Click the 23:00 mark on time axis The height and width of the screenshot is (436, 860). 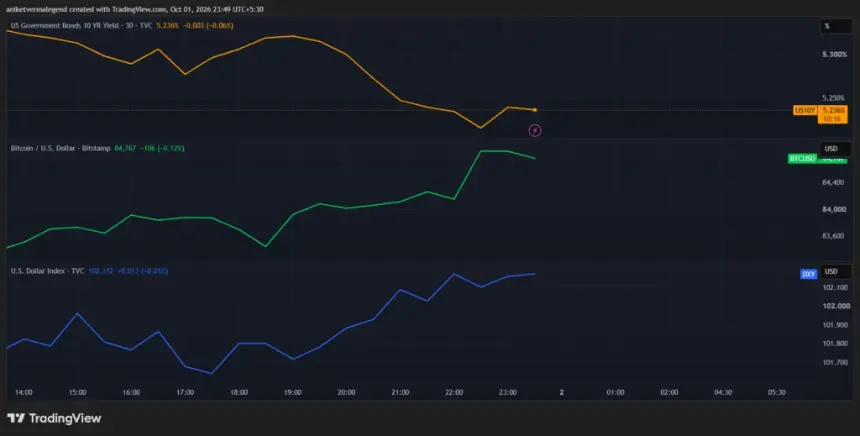(x=507, y=393)
